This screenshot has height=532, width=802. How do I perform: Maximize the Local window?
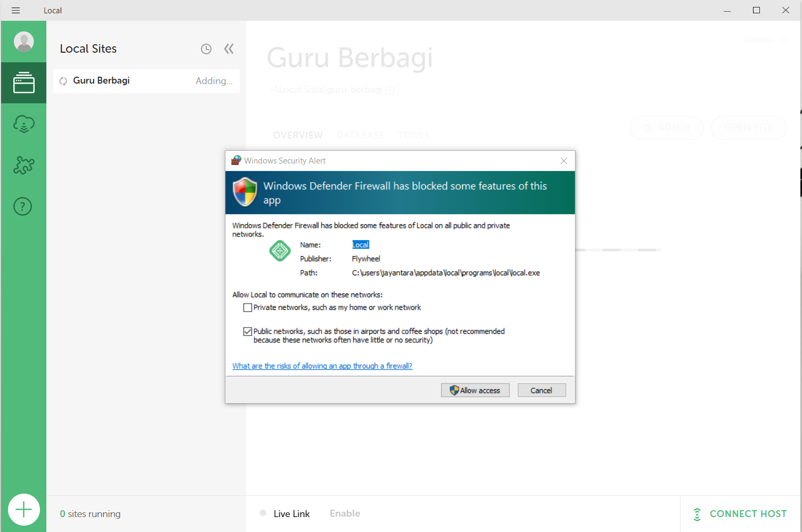[756, 10]
